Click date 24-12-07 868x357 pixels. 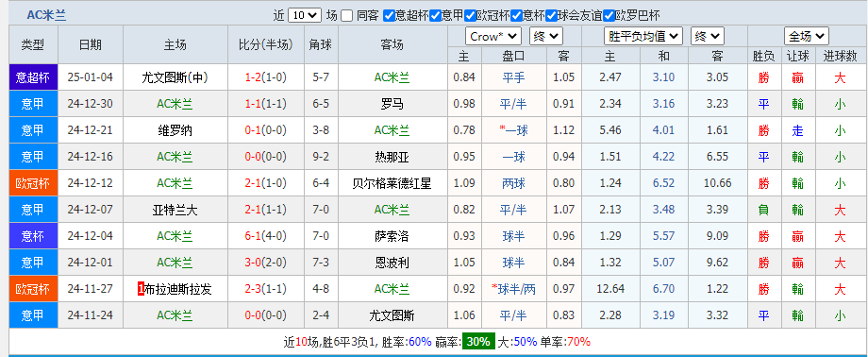(91, 210)
